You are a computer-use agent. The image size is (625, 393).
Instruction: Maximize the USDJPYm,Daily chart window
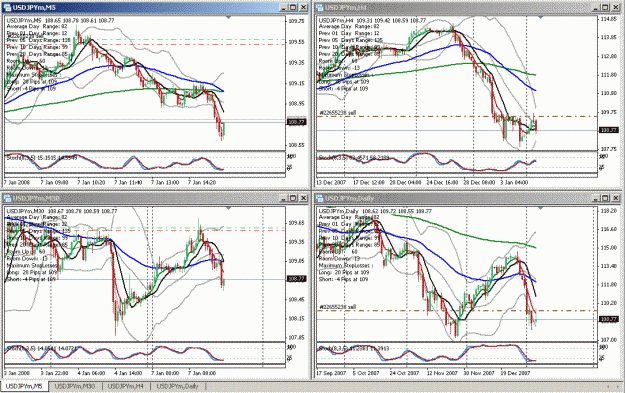605,198
